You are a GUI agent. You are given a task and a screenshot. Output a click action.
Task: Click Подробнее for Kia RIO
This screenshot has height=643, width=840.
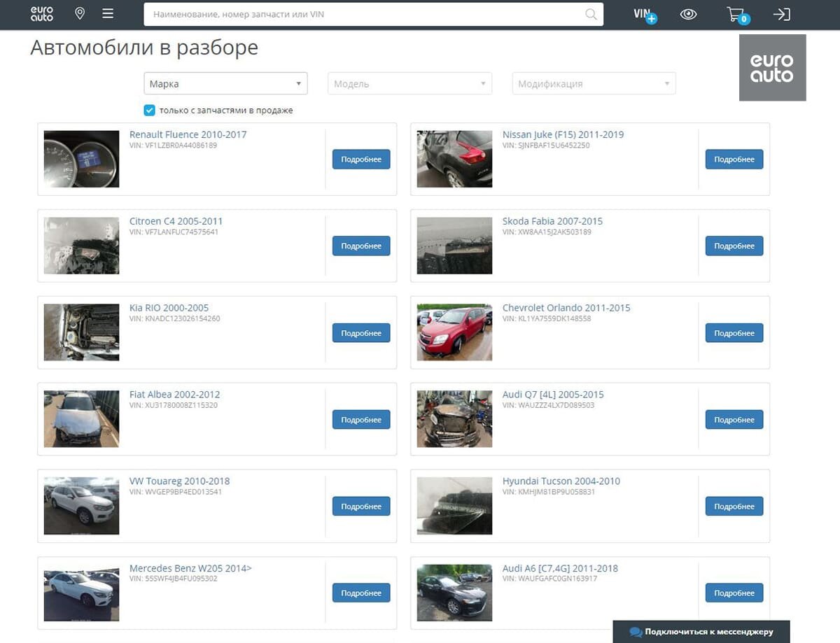click(361, 333)
